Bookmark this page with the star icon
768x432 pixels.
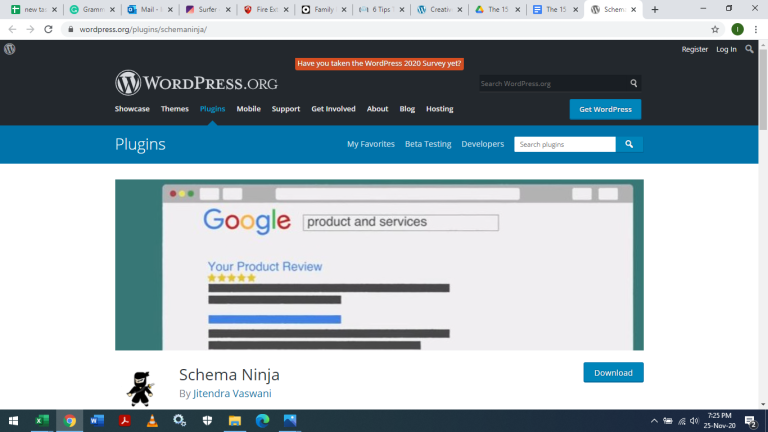click(x=715, y=29)
